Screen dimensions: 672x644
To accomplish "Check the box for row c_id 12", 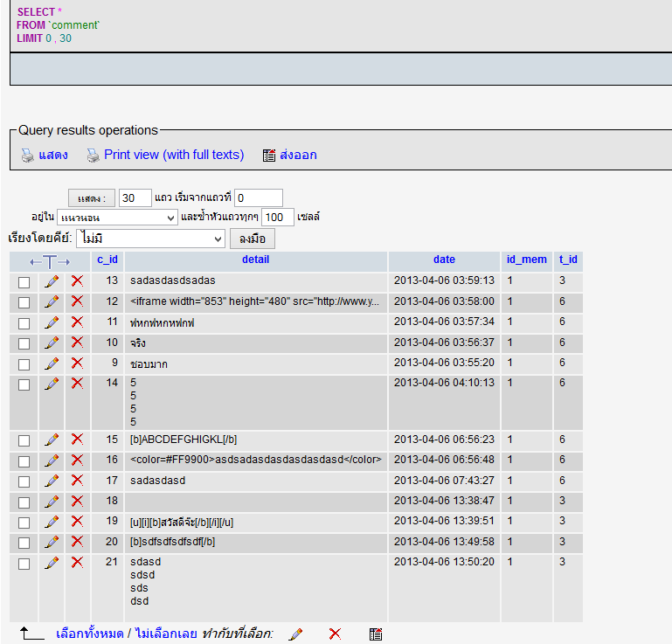I will (x=24, y=302).
